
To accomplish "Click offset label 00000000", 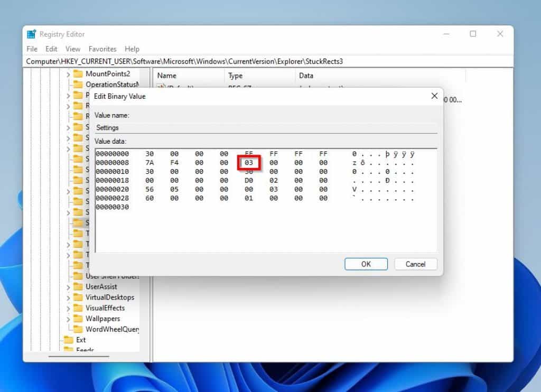I will tap(113, 154).
